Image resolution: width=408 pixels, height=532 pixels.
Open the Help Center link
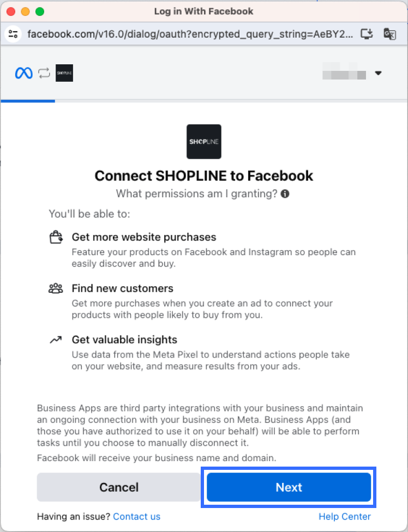tap(344, 516)
